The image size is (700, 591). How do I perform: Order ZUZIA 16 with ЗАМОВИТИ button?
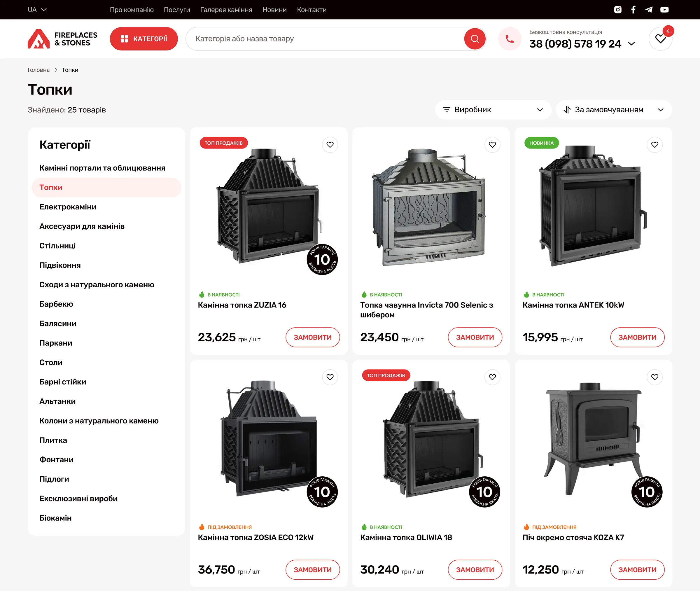click(x=312, y=338)
